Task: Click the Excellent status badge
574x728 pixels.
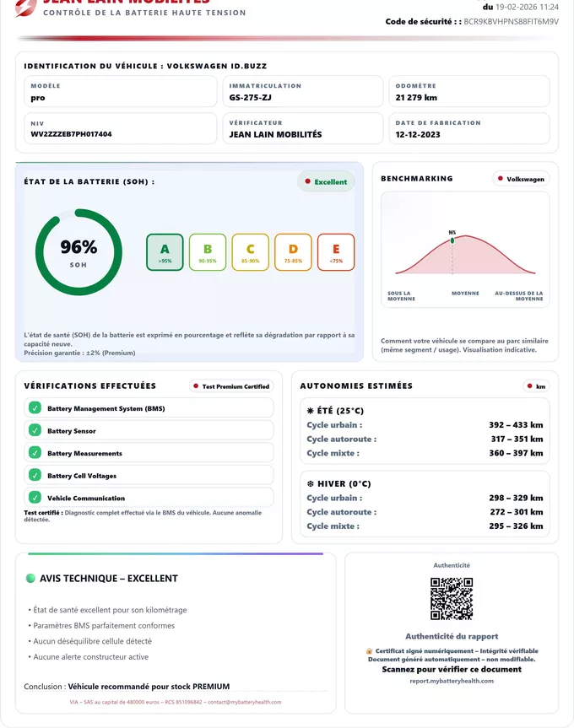Action: point(326,181)
